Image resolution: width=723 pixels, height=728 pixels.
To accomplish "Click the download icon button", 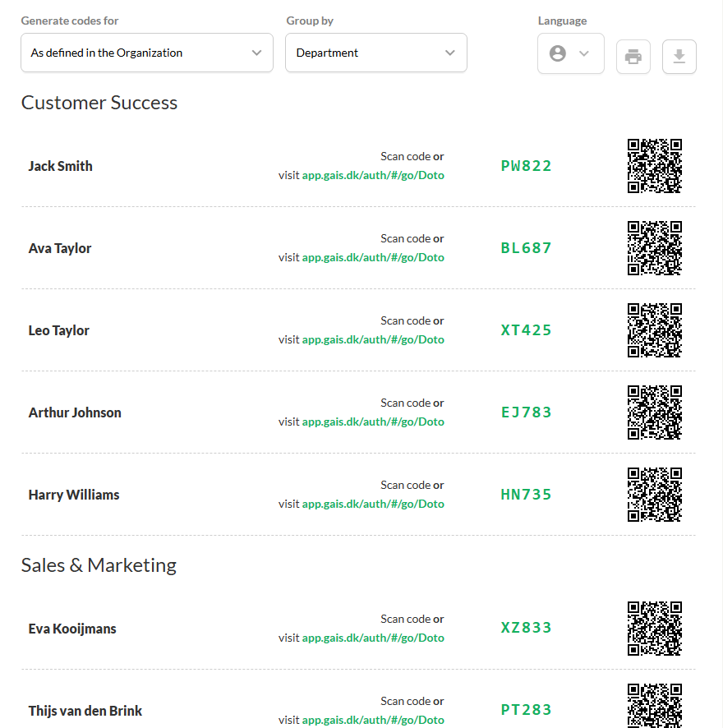I will click(679, 57).
